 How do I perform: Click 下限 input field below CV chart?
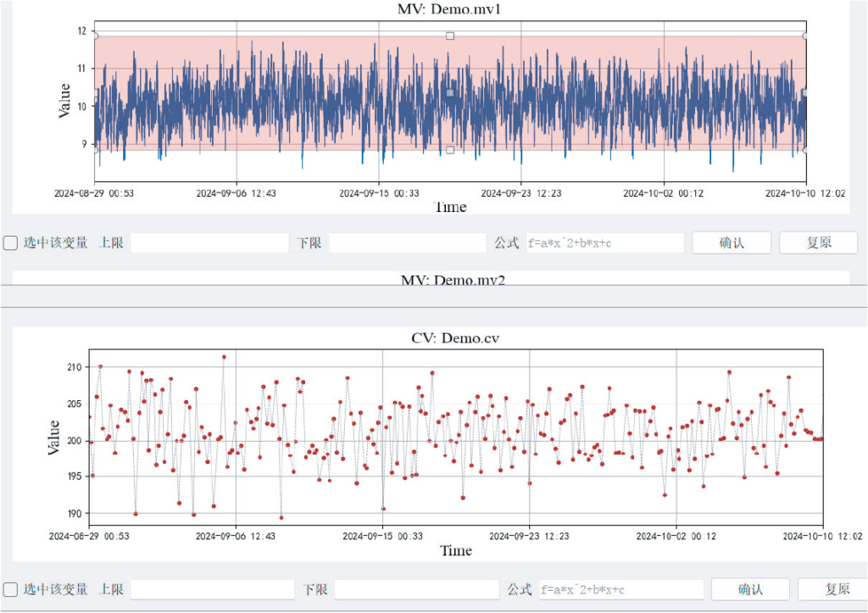pos(417,590)
